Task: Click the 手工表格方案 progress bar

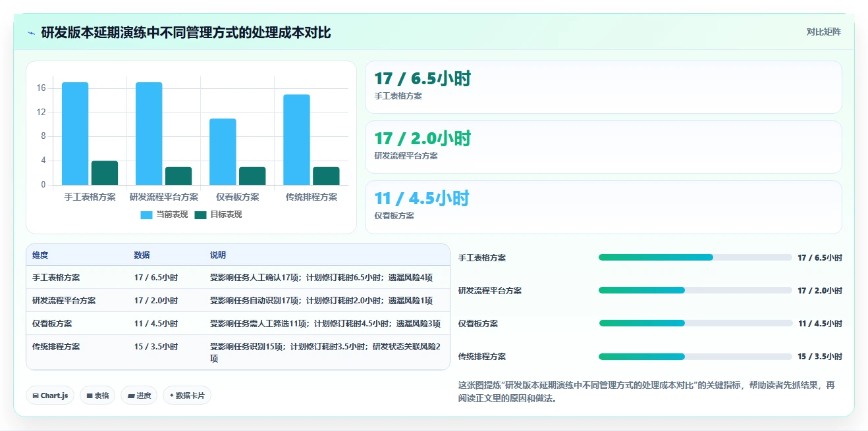Action: (695, 257)
